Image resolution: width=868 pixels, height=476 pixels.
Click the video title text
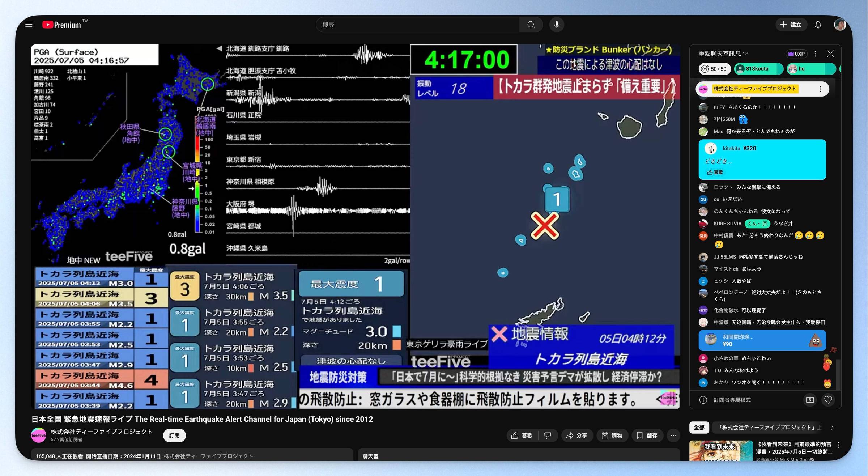click(202, 419)
